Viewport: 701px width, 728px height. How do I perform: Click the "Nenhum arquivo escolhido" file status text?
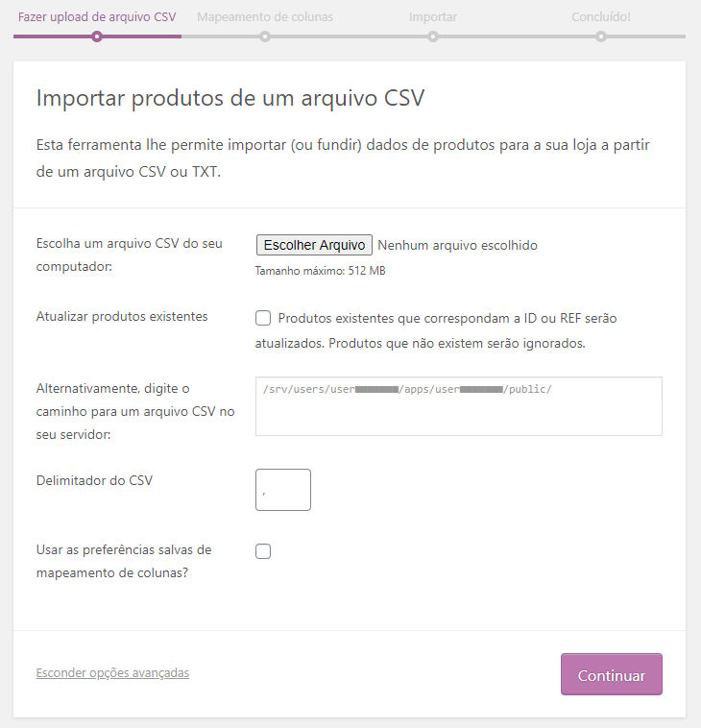(x=457, y=245)
